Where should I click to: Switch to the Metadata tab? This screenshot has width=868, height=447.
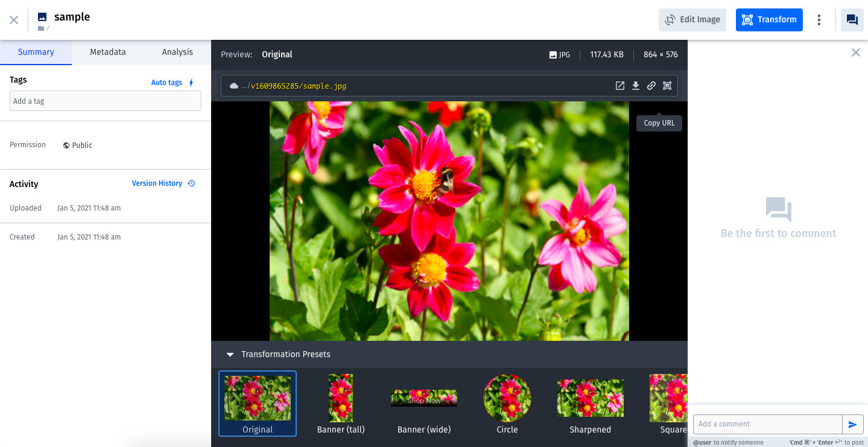click(x=108, y=52)
